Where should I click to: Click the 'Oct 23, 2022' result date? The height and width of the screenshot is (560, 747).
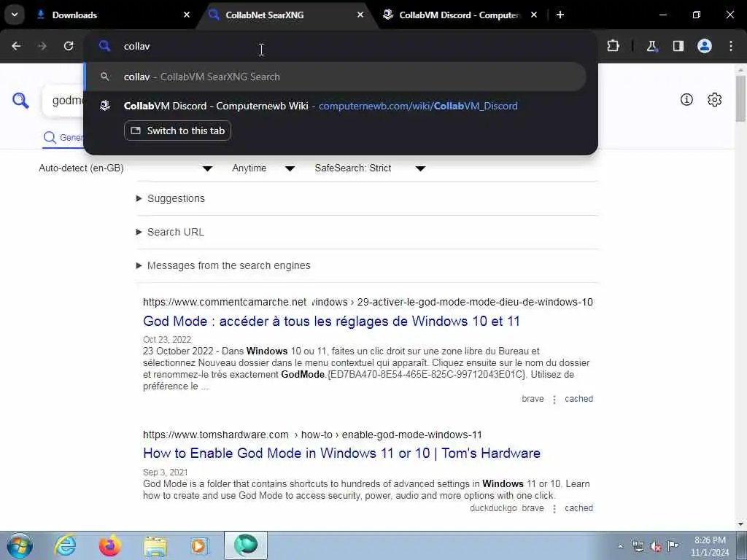coord(167,340)
